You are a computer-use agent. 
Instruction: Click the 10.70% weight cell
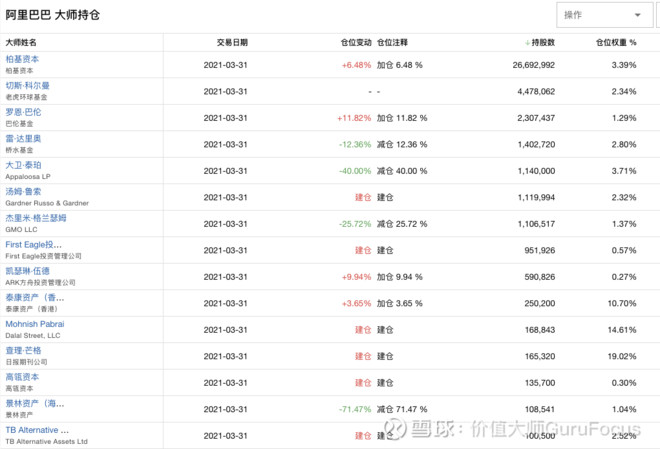pyautogui.click(x=622, y=304)
